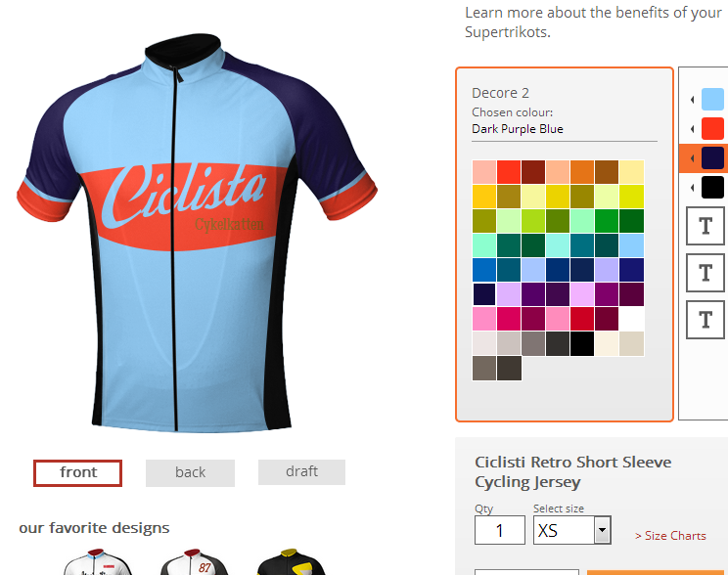Choose the yellow-black favorite design thumbnail
Viewport: 728px width, 575px height.
coord(292,562)
